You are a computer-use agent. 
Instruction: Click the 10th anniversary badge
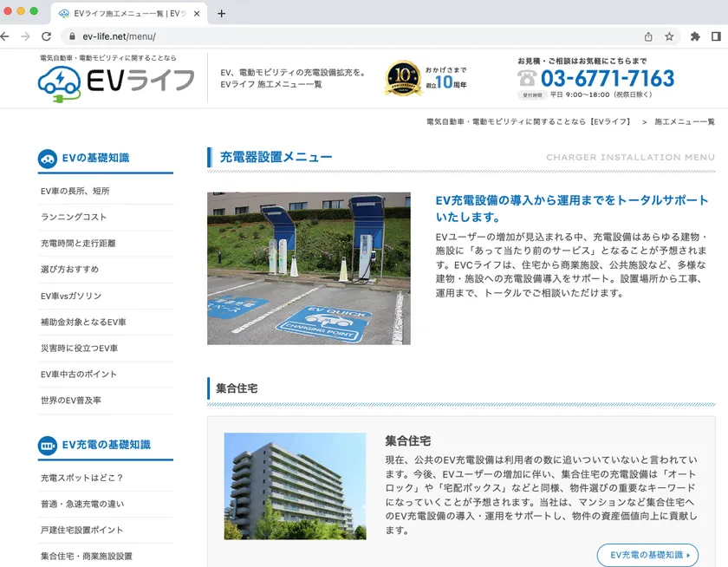(402, 78)
